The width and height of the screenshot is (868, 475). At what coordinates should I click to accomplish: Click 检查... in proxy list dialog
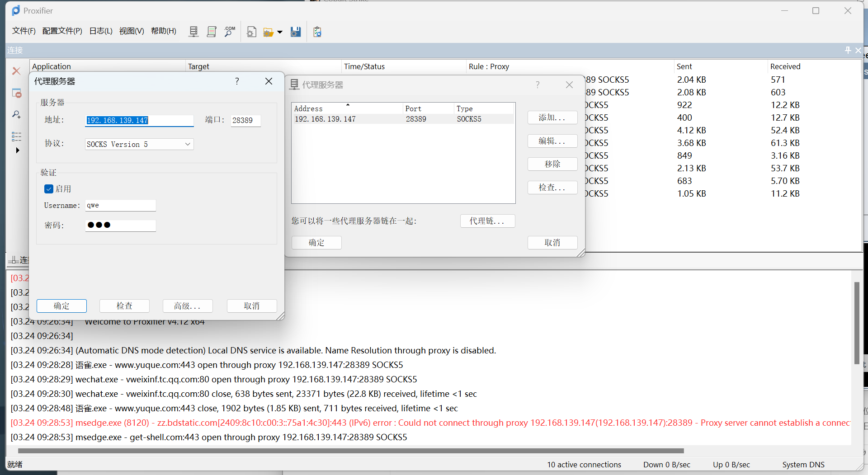pos(552,188)
